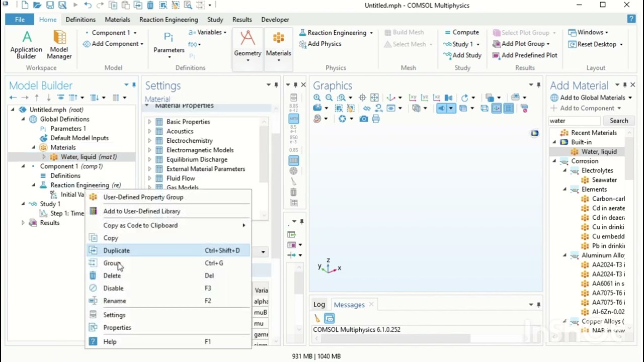The image size is (644, 362).
Task: Toggle the AUTO button in Settings side toolbar
Action: pyautogui.click(x=293, y=119)
